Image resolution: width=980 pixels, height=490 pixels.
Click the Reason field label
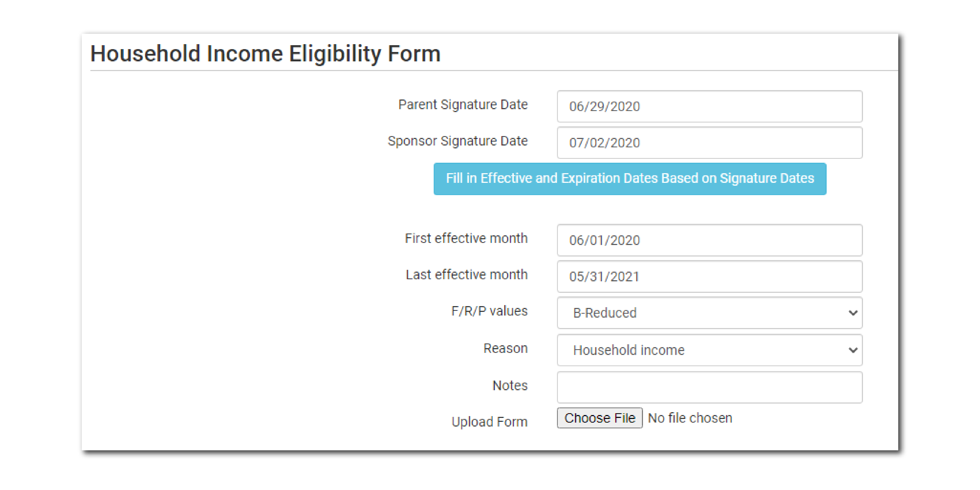pos(505,348)
